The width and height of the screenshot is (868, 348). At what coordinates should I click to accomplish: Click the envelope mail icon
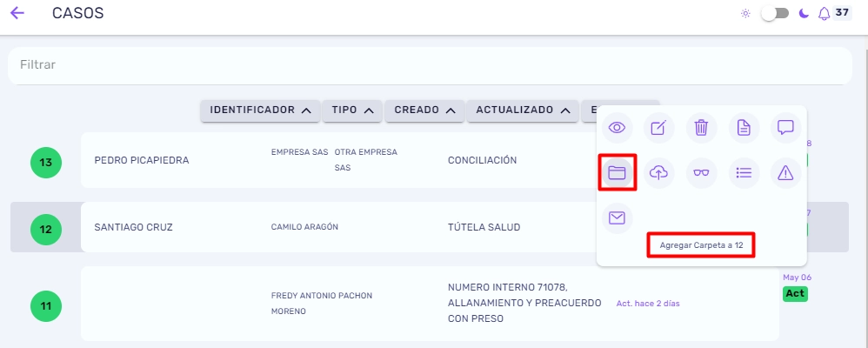(617, 217)
